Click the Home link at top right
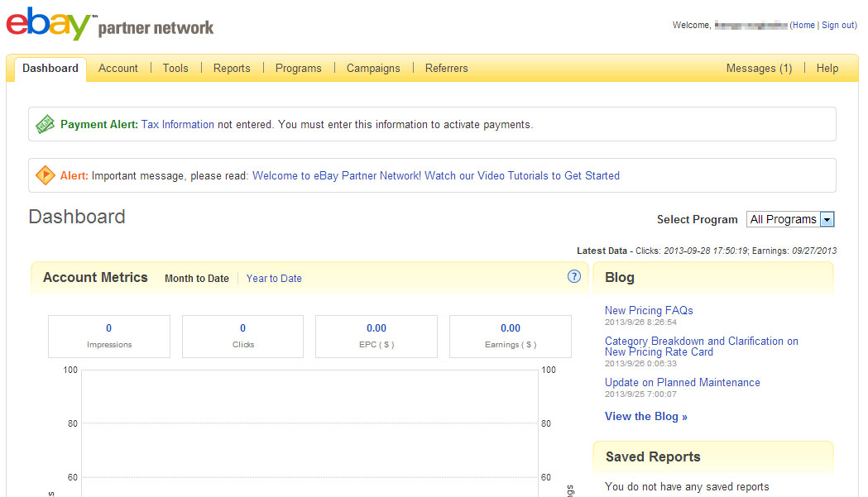The image size is (868, 497). 803,25
